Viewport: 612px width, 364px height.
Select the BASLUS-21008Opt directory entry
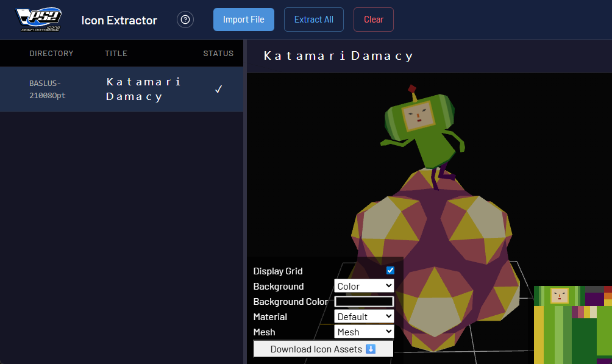click(x=48, y=89)
